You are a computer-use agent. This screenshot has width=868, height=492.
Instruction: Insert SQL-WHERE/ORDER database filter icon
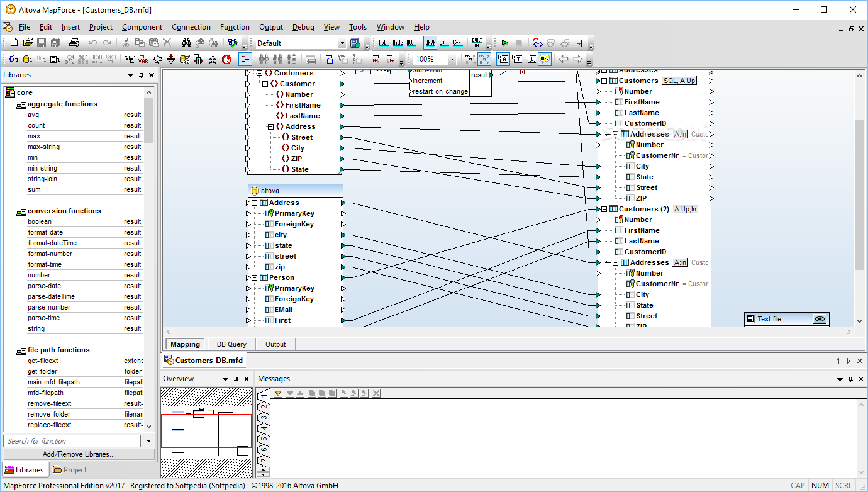(x=185, y=59)
